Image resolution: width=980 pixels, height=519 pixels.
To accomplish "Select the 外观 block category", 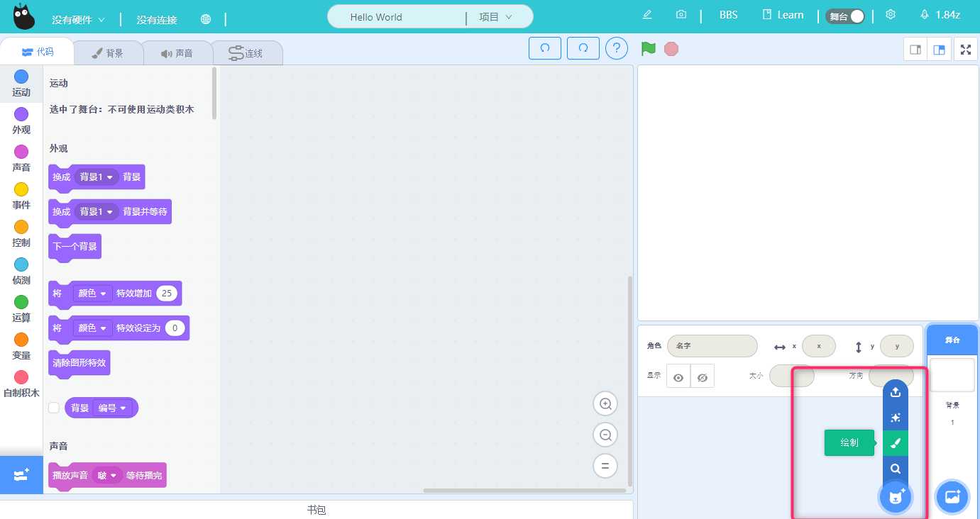I will coord(21,121).
